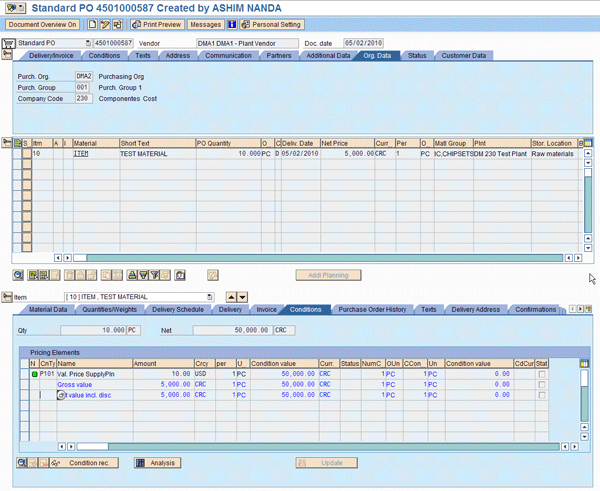600x491 pixels.
Task: Open the Standard PO document type dropdown
Action: pyautogui.click(x=87, y=44)
